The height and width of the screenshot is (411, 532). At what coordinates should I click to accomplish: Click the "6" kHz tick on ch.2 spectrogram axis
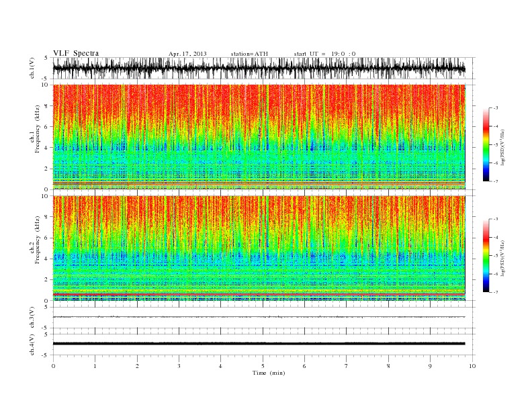click(47, 238)
